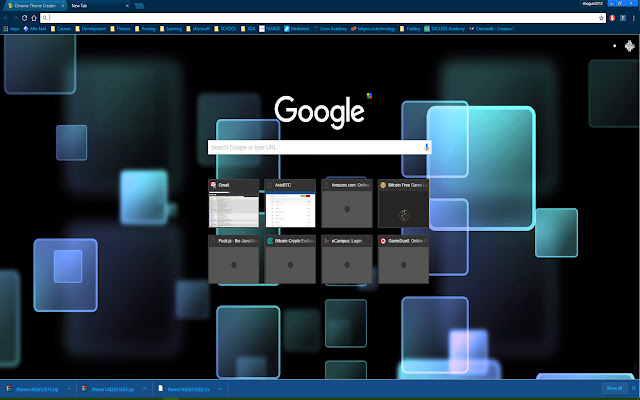
Task: Close the New Tab tab
Action: [127, 6]
